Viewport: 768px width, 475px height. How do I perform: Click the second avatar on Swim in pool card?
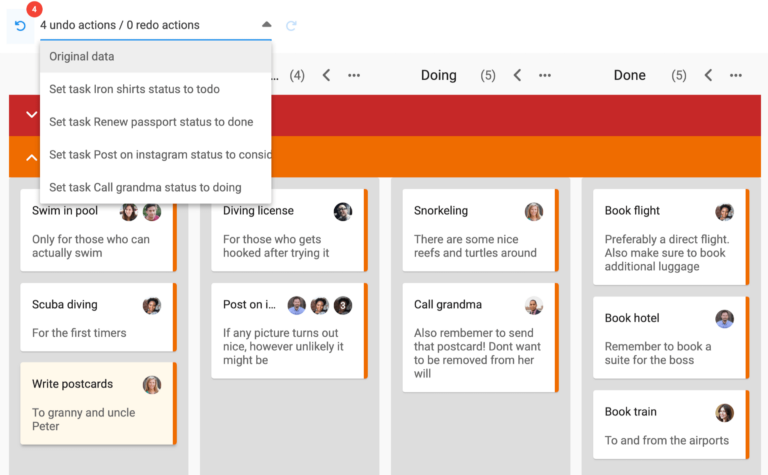(x=152, y=212)
